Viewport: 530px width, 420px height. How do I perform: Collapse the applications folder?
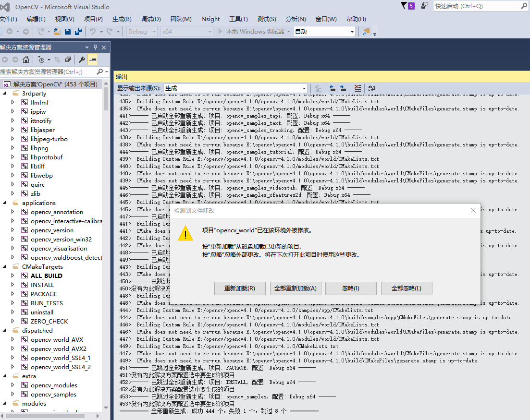4,203
